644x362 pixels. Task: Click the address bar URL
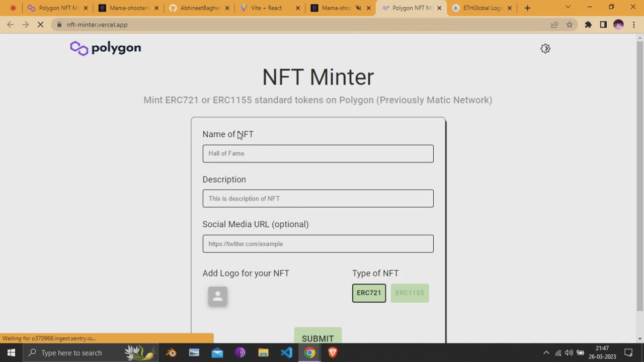pos(97,25)
